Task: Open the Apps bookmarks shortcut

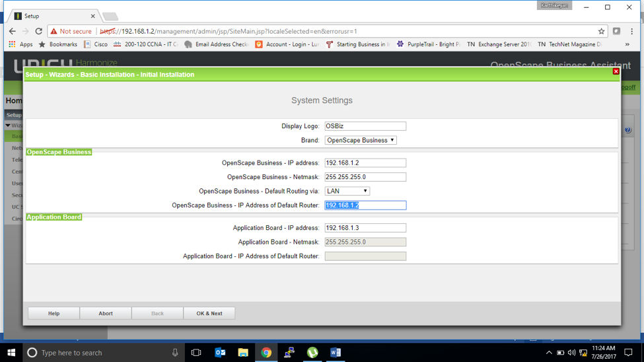Action: click(20, 44)
